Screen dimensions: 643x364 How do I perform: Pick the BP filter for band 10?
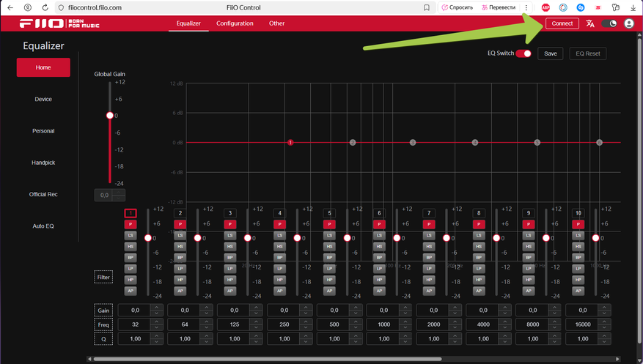coord(578,258)
